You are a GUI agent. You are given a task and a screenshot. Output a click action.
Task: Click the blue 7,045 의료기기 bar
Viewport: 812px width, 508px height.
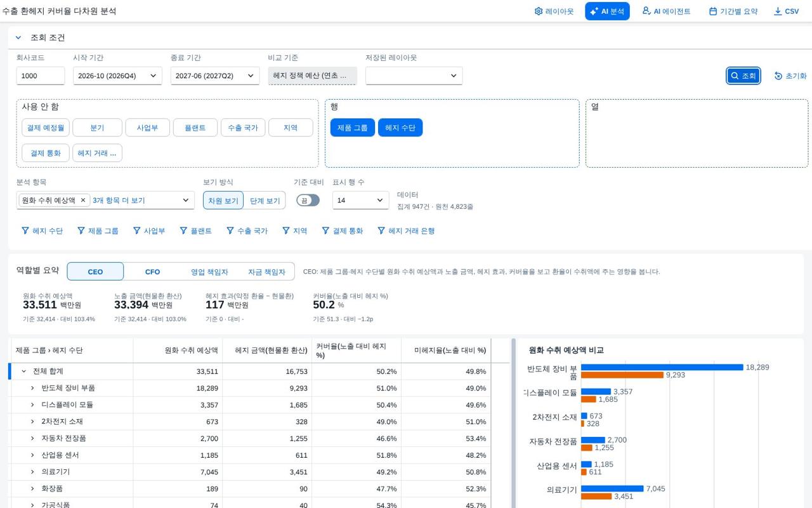click(x=612, y=489)
